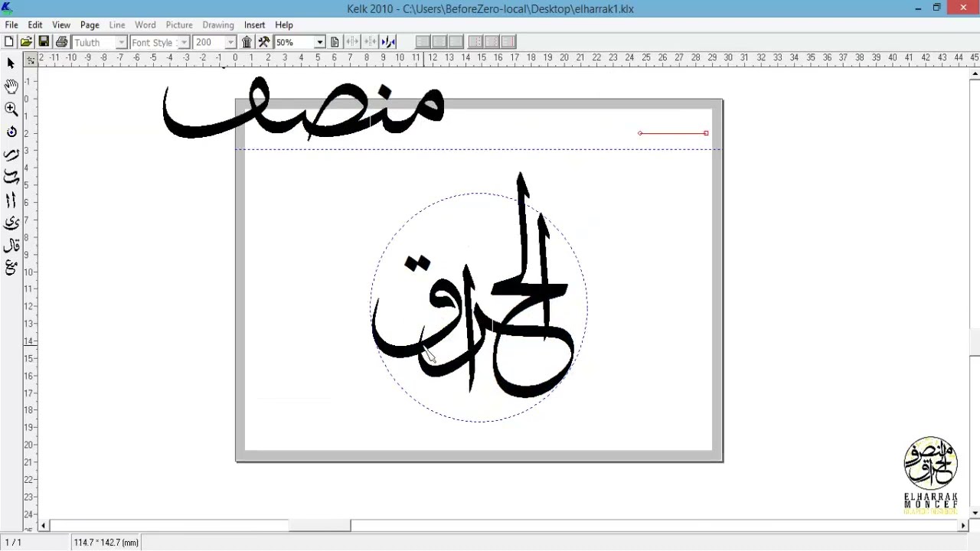This screenshot has height=551, width=980.
Task: Open the grayed Picture menu
Action: (179, 24)
